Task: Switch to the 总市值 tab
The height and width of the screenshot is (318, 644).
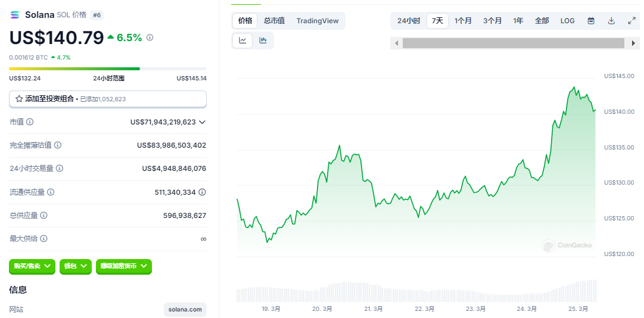Action: click(274, 21)
